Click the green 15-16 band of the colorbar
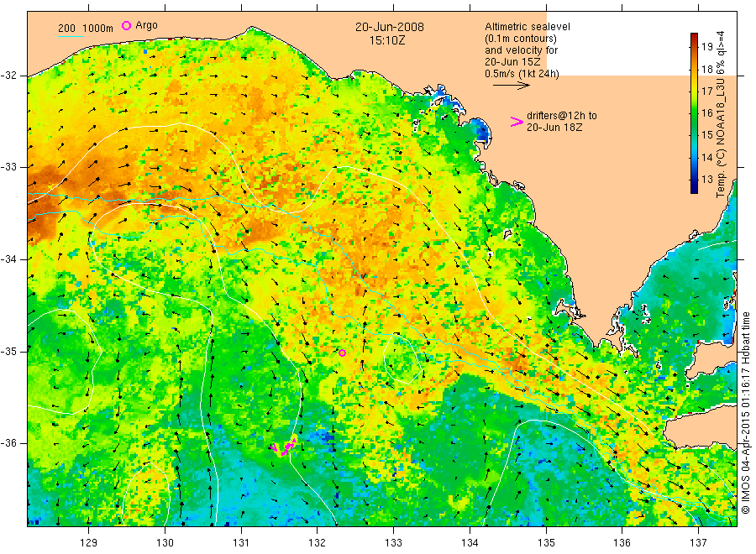The image size is (756, 554). (x=695, y=124)
